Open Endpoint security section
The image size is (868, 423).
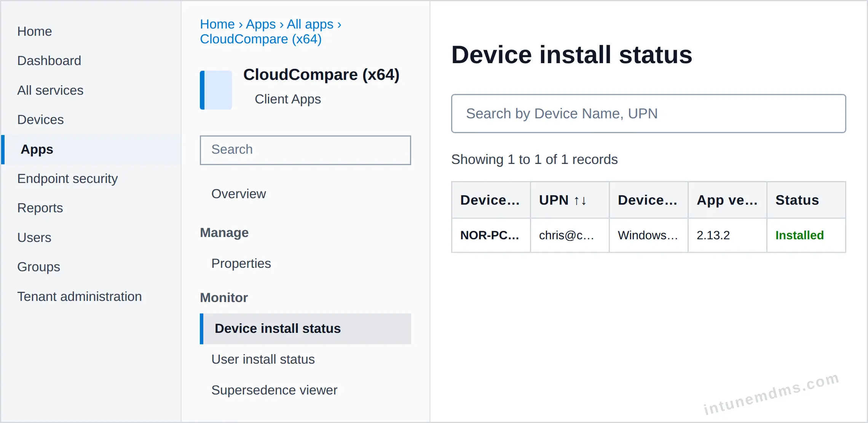tap(67, 178)
